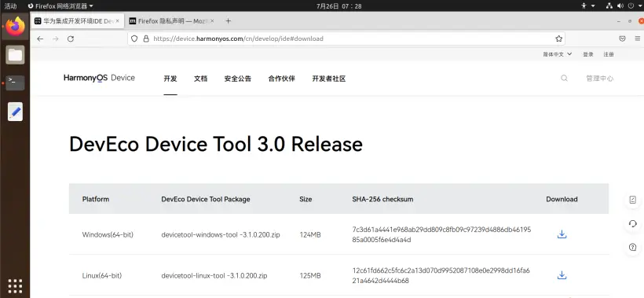Open the Firefox 网络浏览器 app menu
The height and width of the screenshot is (298, 644).
pos(60,6)
